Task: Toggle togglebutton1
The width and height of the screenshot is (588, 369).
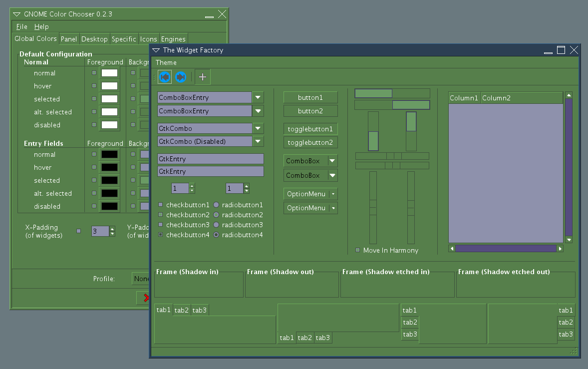Action: tap(310, 129)
